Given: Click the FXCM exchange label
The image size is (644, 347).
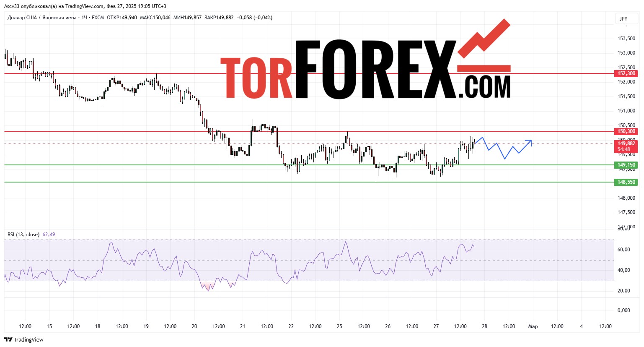Looking at the screenshot, I should coord(98,18).
